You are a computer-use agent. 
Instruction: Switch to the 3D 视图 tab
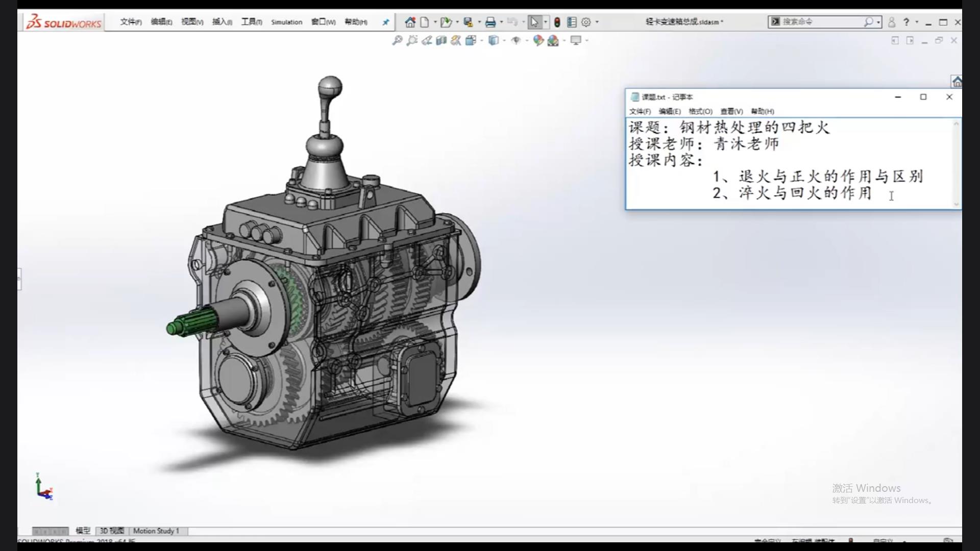112,531
